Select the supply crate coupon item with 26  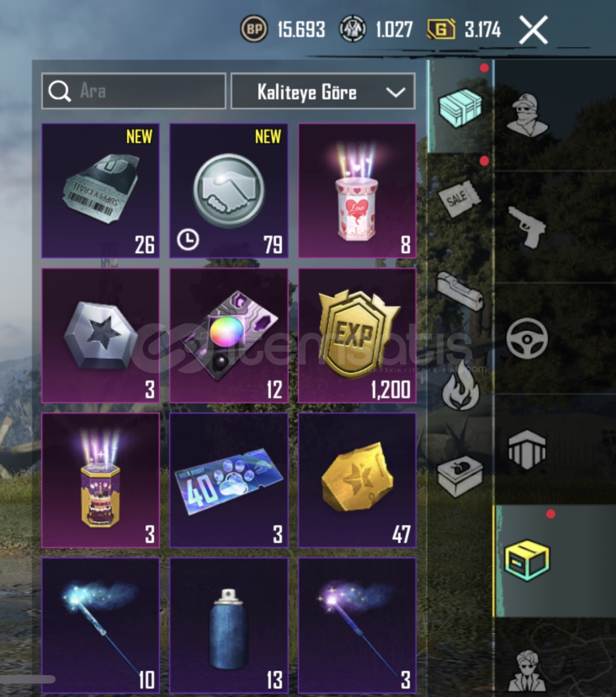[101, 190]
